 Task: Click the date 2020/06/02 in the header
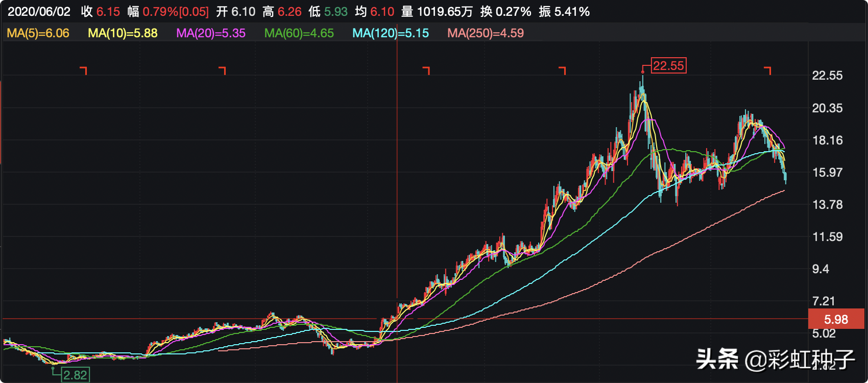(x=39, y=12)
